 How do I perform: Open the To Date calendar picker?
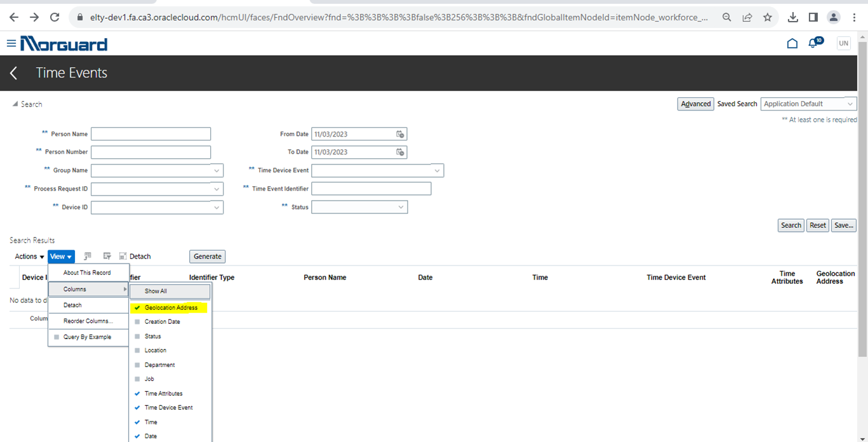point(400,152)
